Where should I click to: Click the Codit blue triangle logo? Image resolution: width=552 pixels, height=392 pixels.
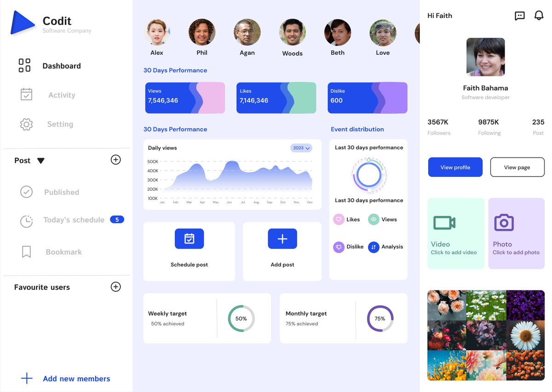click(22, 23)
